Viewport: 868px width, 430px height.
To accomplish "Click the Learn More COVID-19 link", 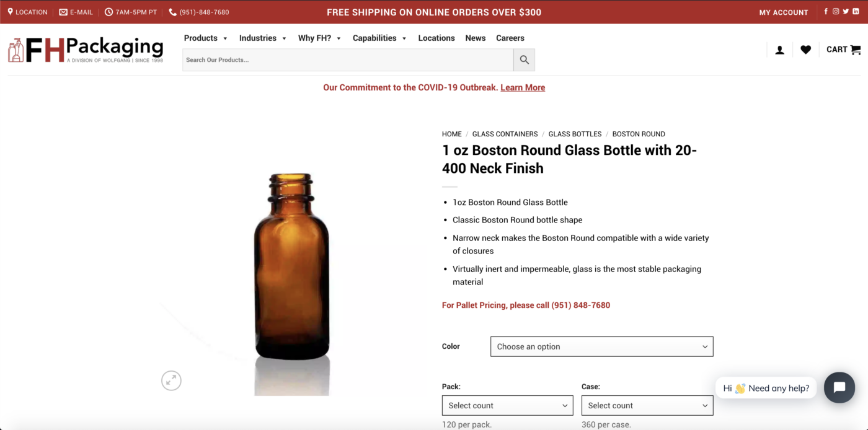I will tap(522, 87).
